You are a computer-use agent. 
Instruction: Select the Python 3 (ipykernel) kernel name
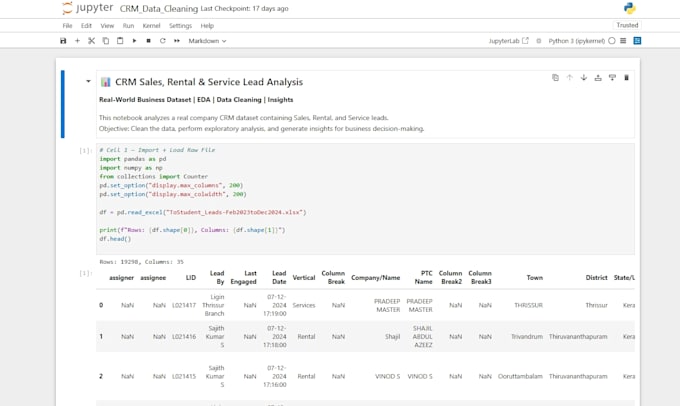(576, 41)
